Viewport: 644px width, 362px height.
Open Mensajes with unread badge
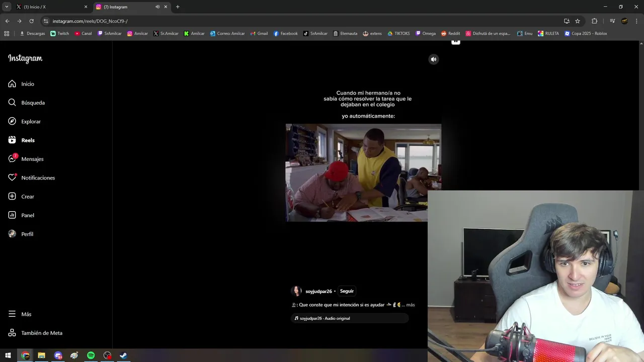click(x=26, y=159)
